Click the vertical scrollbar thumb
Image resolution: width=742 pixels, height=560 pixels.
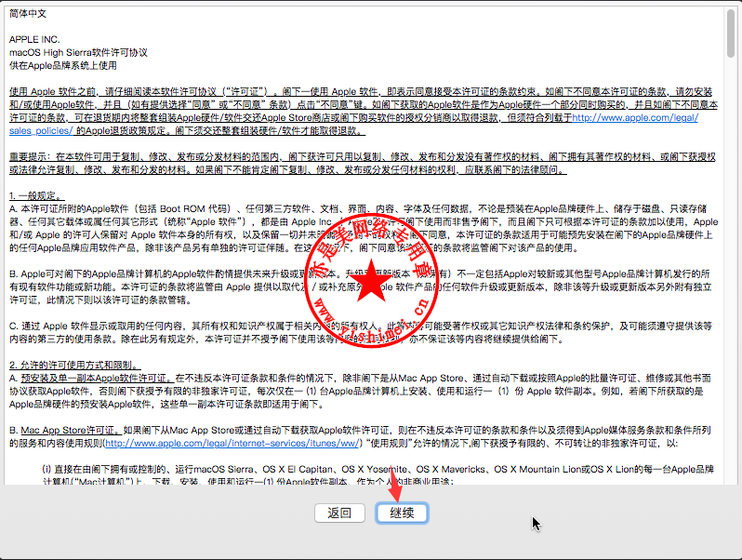[731, 33]
